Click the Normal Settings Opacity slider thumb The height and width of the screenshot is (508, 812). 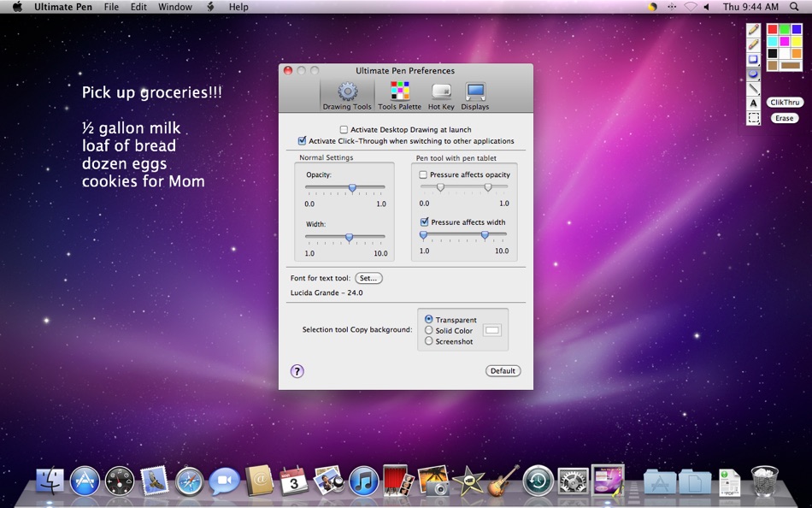pos(352,188)
